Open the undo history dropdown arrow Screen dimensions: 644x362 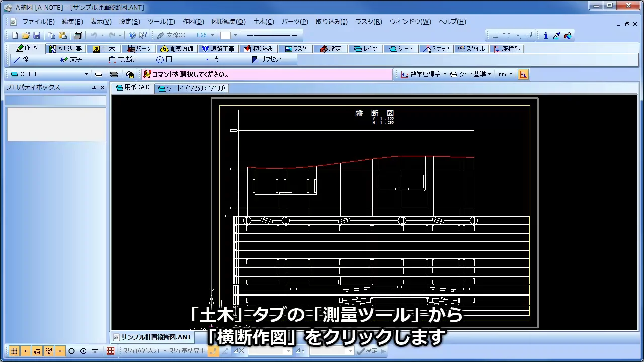tap(102, 35)
